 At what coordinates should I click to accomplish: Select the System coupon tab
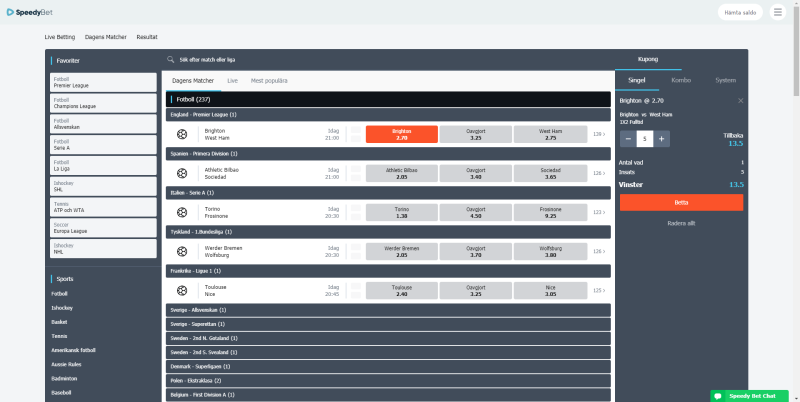point(726,80)
